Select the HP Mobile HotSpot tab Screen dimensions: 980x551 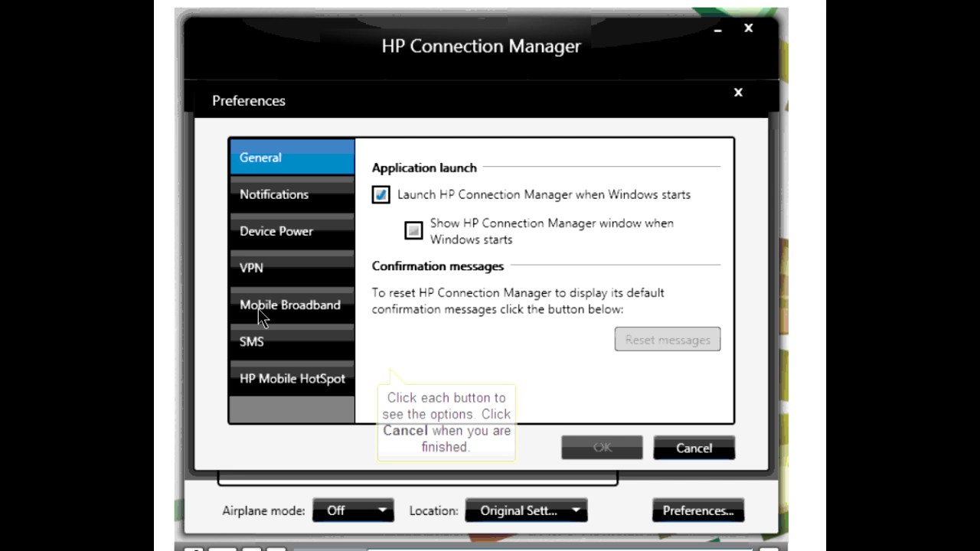point(292,378)
